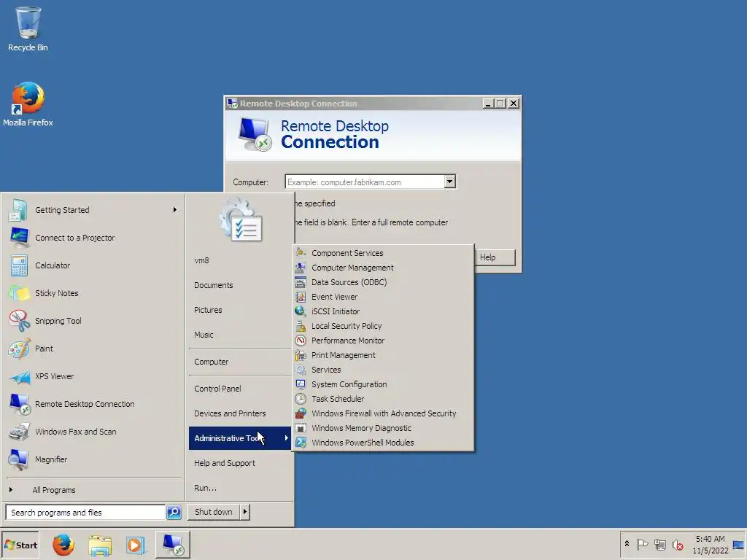Launch Windows Memory Diagnostic icon

[300, 427]
